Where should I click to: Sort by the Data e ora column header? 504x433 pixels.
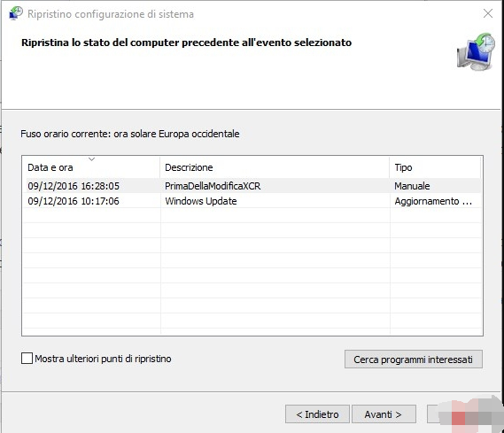91,167
